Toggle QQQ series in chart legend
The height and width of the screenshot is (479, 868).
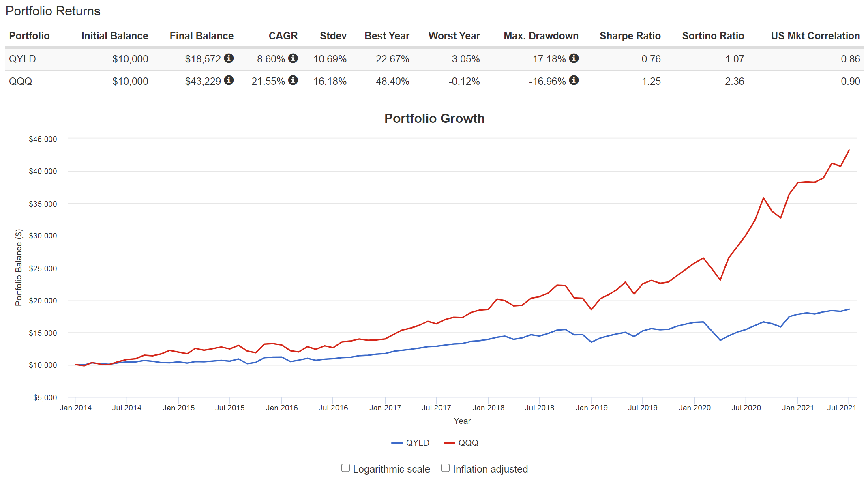coord(461,442)
